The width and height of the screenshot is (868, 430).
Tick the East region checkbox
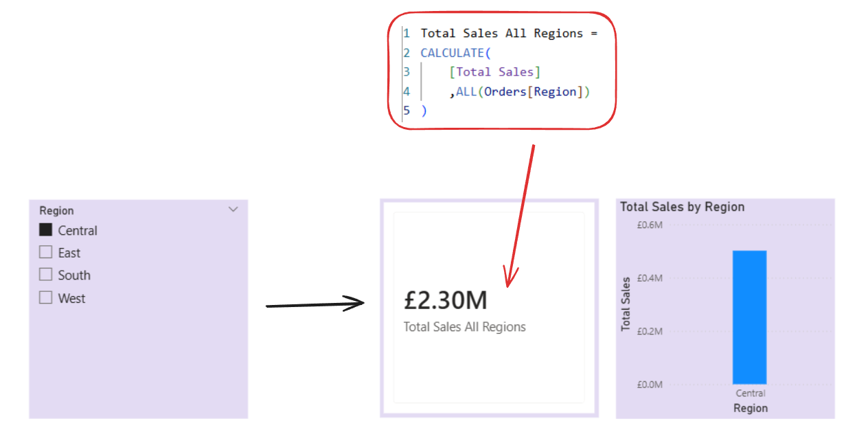click(46, 253)
